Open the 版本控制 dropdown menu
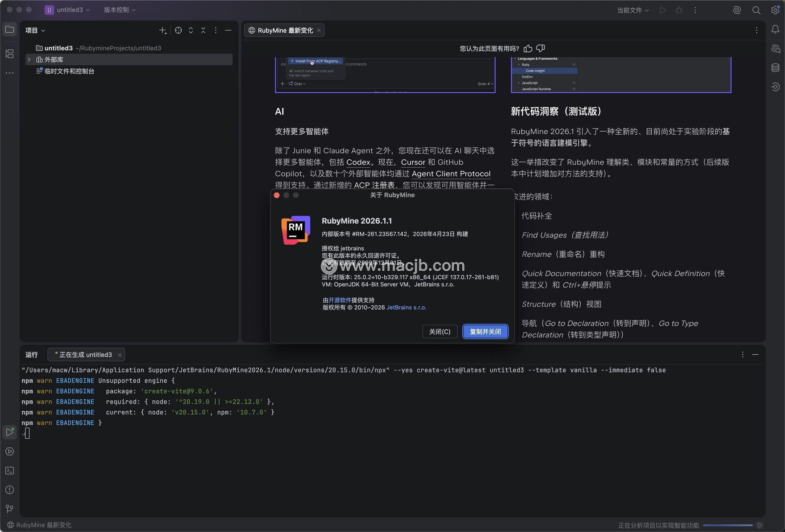This screenshot has height=532, width=785. [x=119, y=10]
